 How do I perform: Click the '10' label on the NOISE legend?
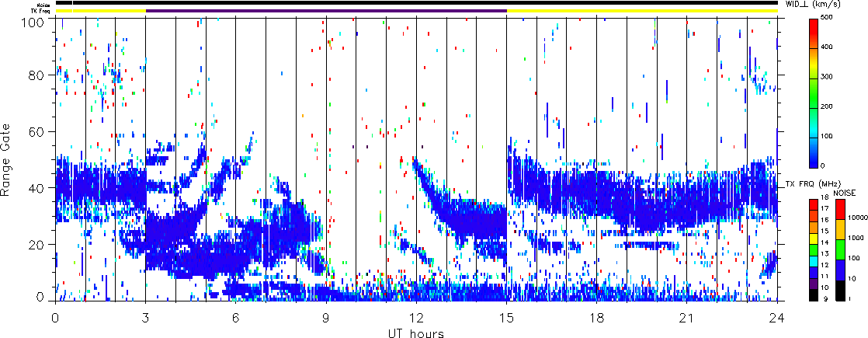(x=852, y=279)
